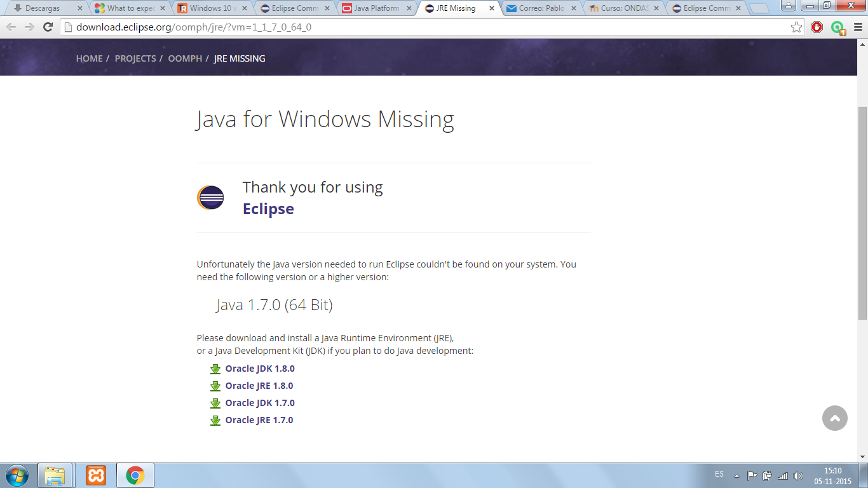Click the browser forward arrow
Viewport: 868px width, 488px height.
29,27
